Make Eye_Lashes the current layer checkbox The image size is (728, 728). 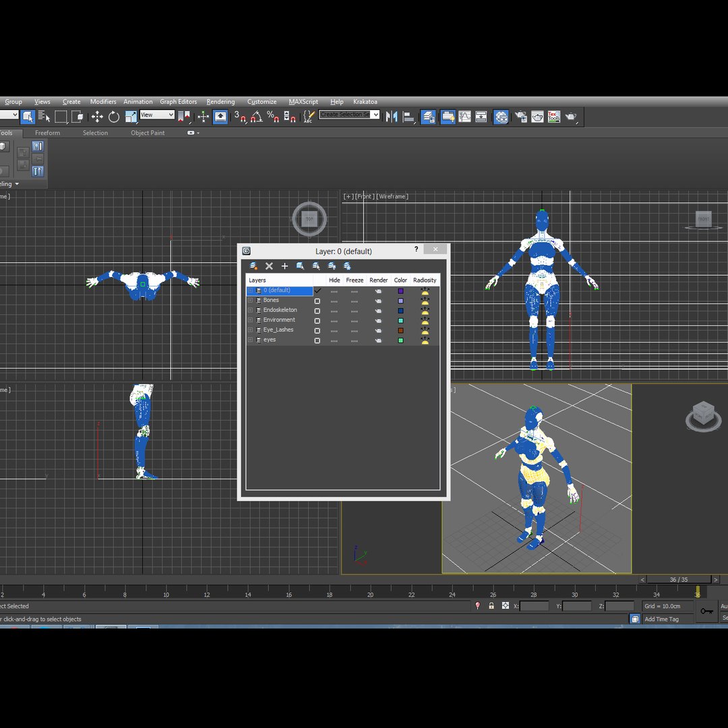click(x=317, y=330)
